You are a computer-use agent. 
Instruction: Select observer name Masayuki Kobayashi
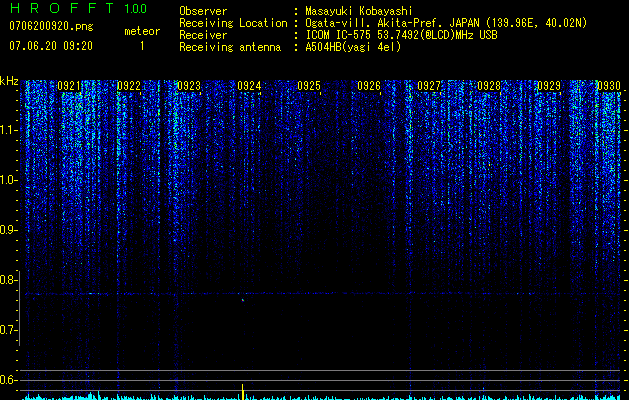point(359,11)
